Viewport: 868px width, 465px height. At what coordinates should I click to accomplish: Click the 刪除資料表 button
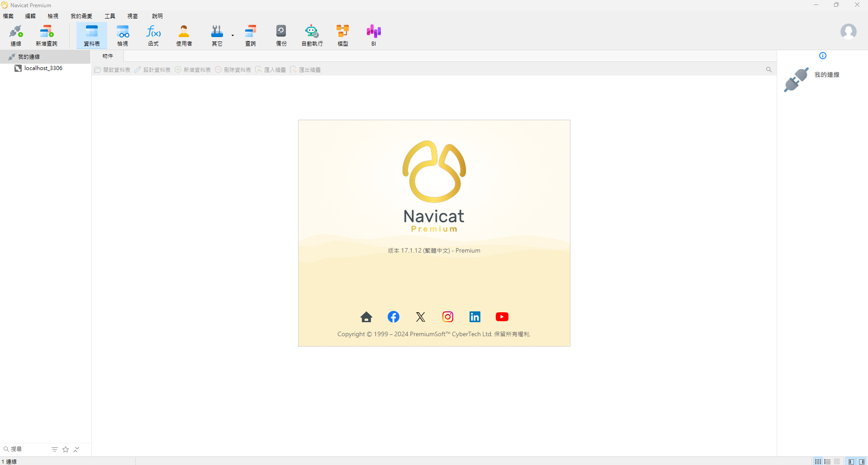tap(233, 70)
